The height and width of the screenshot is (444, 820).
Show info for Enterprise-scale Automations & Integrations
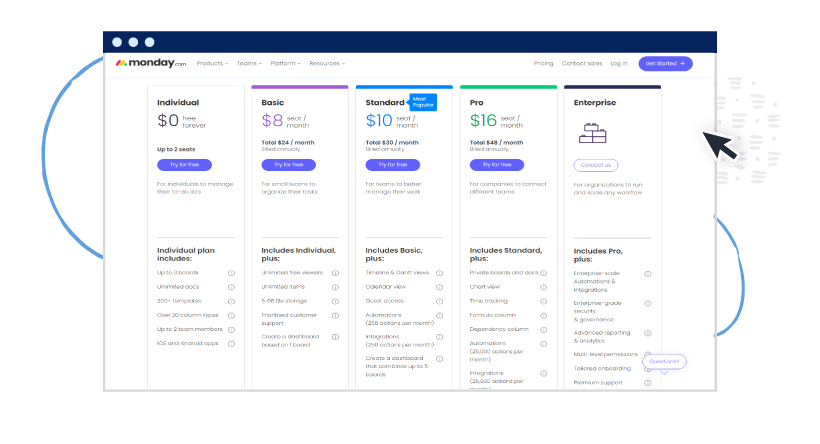[647, 274]
